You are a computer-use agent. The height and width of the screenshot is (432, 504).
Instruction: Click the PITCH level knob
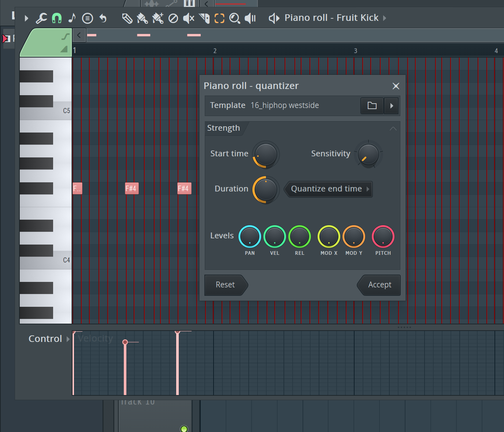coord(383,237)
